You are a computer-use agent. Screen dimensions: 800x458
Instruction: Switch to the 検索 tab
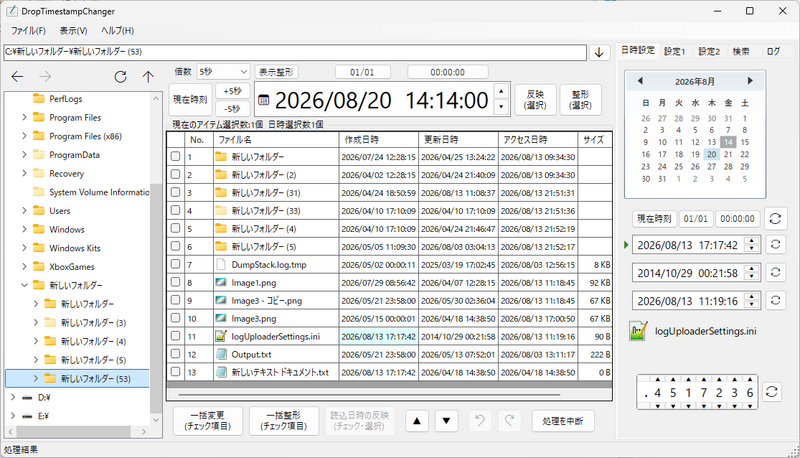click(x=741, y=52)
